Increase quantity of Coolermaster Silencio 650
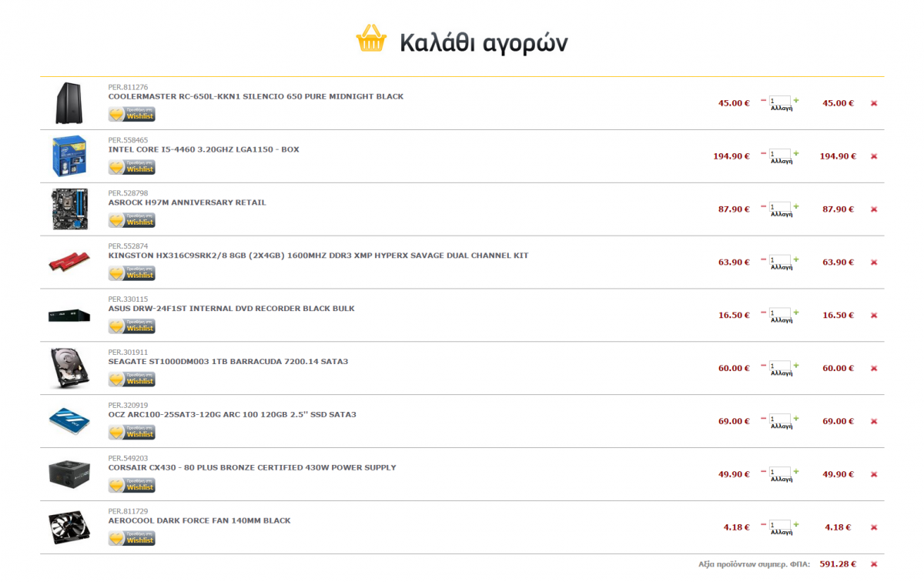924x582 pixels. click(x=796, y=100)
